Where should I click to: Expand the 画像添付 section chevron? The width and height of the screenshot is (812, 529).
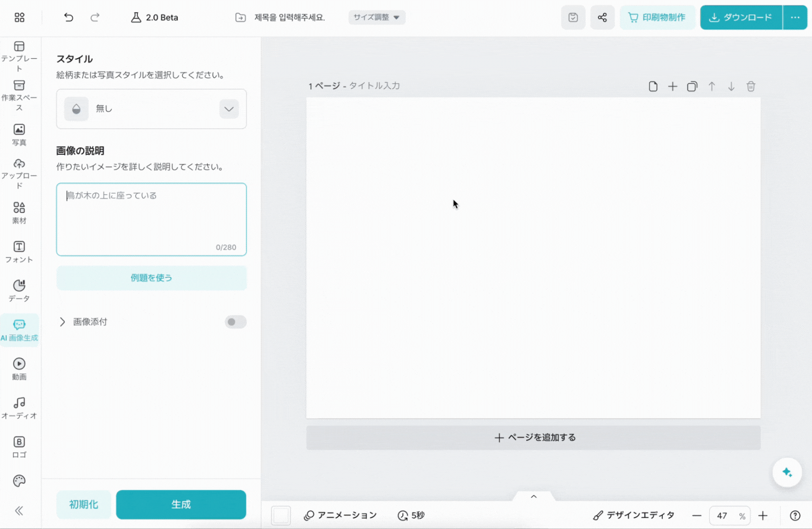62,322
